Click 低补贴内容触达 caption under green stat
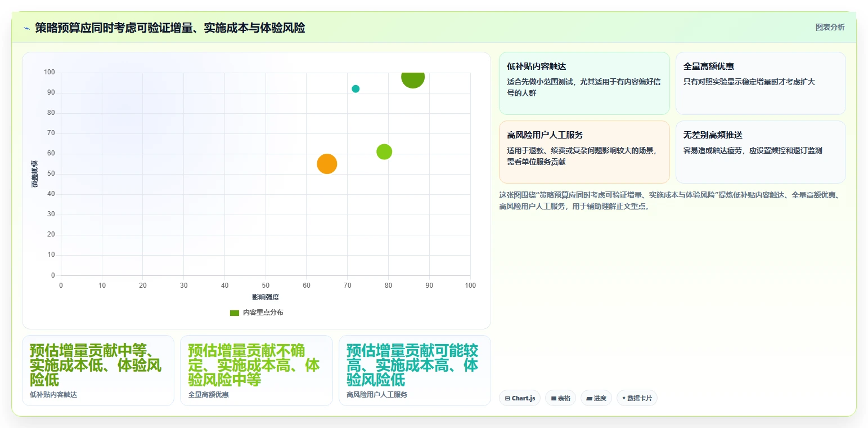This screenshot has height=428, width=868. 53,395
